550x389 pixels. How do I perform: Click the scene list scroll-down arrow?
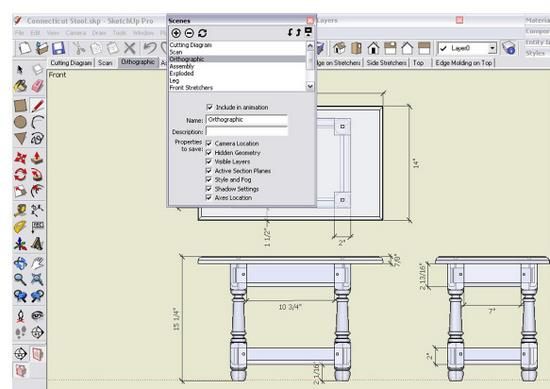click(310, 86)
